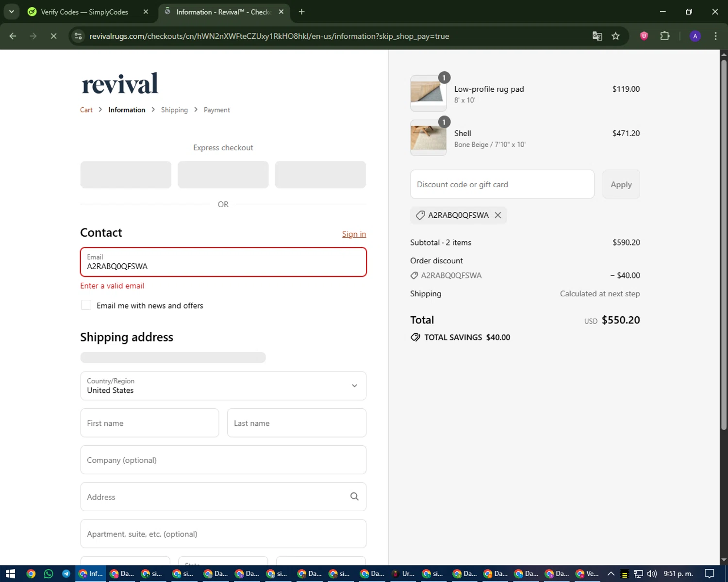Check 'Email me with news and offers'
Image resolution: width=728 pixels, height=582 pixels.
click(86, 305)
